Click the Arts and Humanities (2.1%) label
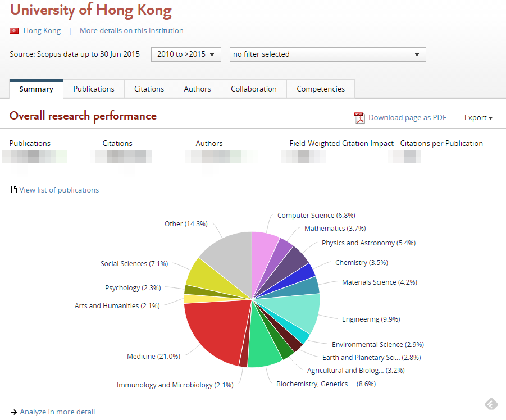This screenshot has height=420, width=506. coord(117,306)
